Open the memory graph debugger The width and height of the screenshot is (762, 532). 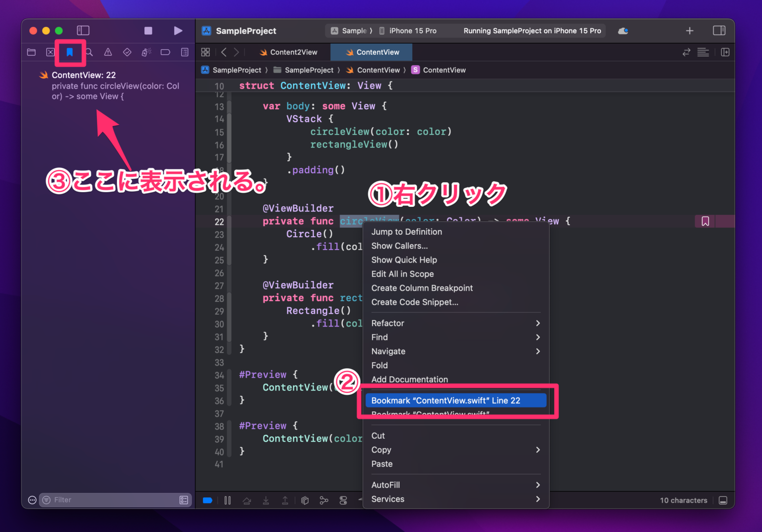324,500
